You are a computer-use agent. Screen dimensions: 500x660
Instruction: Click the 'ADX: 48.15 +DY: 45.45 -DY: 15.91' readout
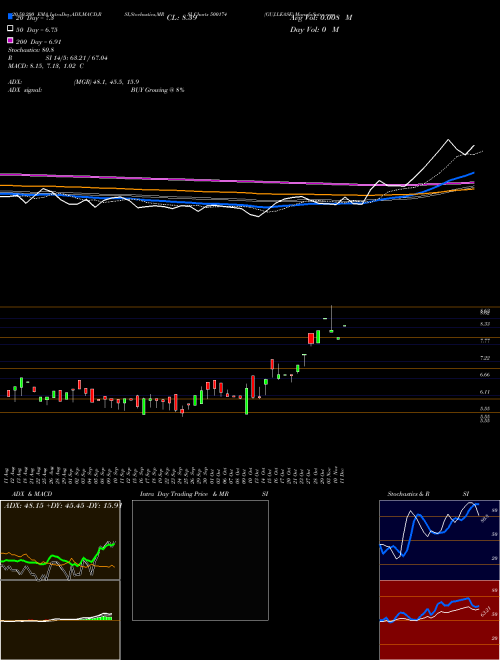63,505
